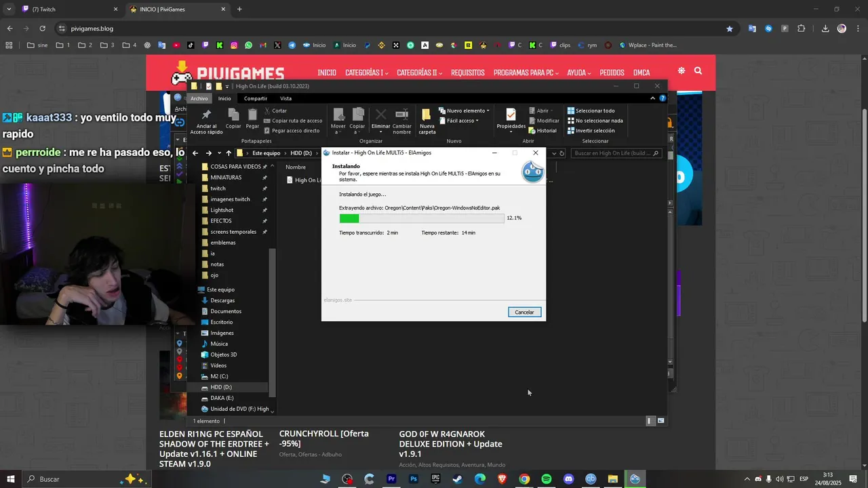Click Historial in the Abrir group
Screen dimensions: 868x488
542,131
